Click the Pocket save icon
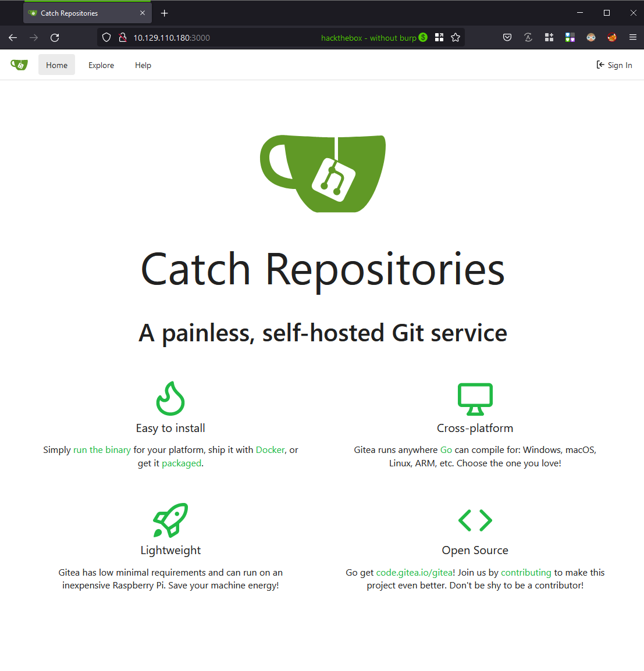 pos(507,37)
